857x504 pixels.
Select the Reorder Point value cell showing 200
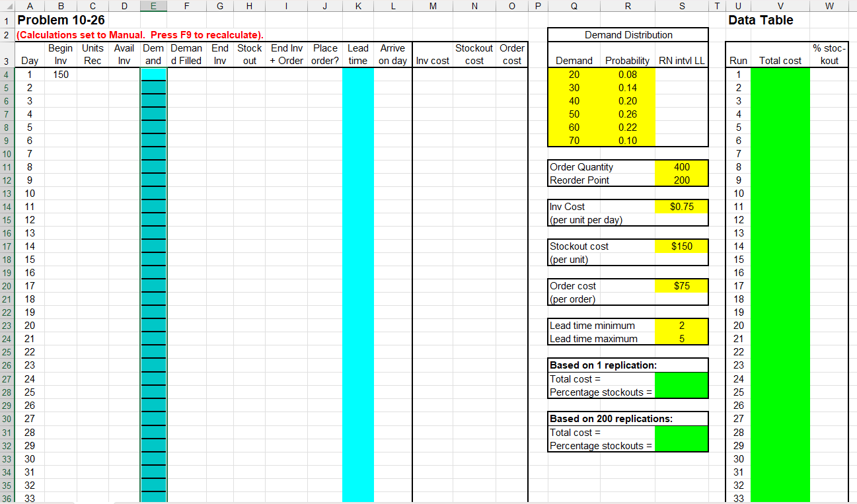[x=681, y=180]
